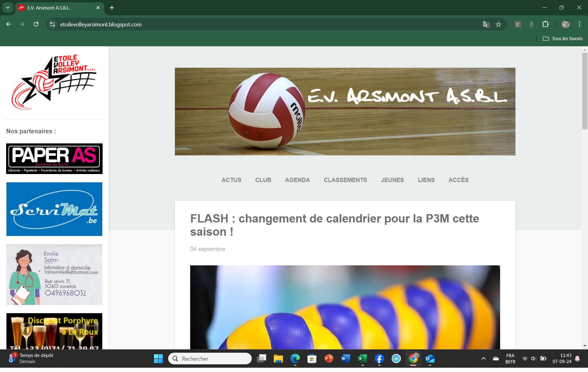Open the AGENDA menu item
The width and height of the screenshot is (588, 372).
point(297,180)
